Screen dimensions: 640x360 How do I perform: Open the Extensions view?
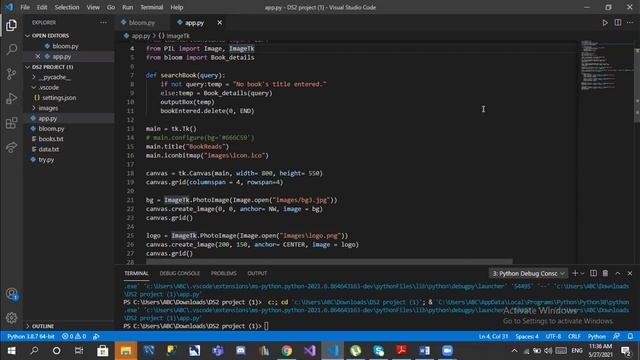pyautogui.click(x=11, y=123)
